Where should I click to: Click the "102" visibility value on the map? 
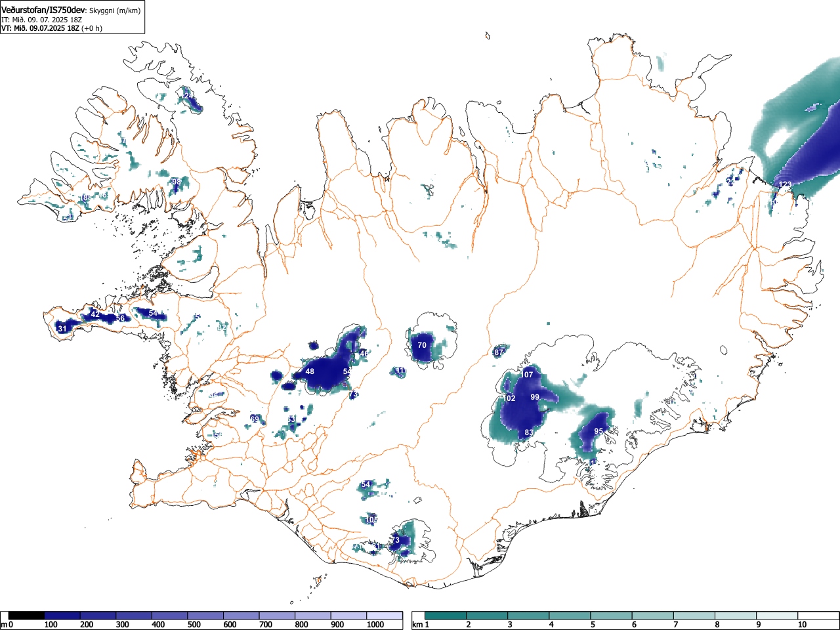tap(509, 398)
